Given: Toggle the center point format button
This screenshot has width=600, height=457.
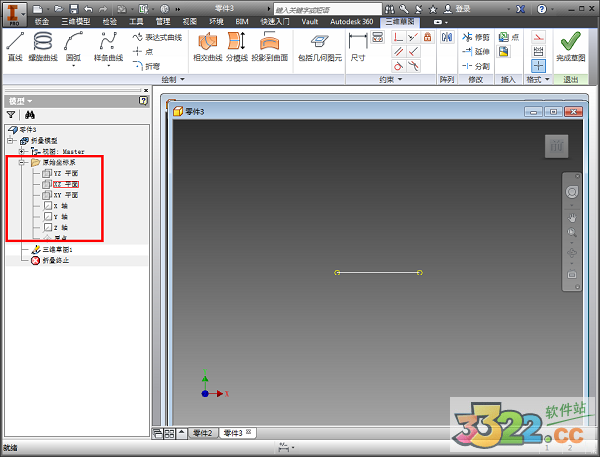Looking at the screenshot, I should point(538,66).
